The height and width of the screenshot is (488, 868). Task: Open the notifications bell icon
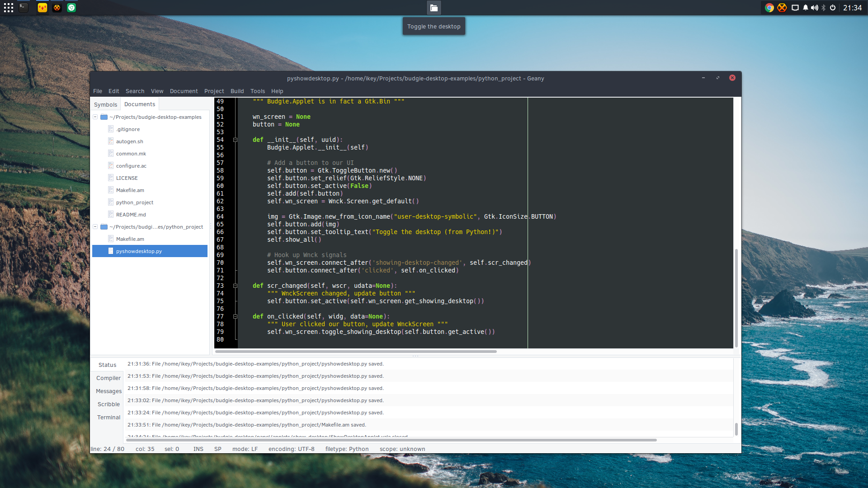(805, 8)
